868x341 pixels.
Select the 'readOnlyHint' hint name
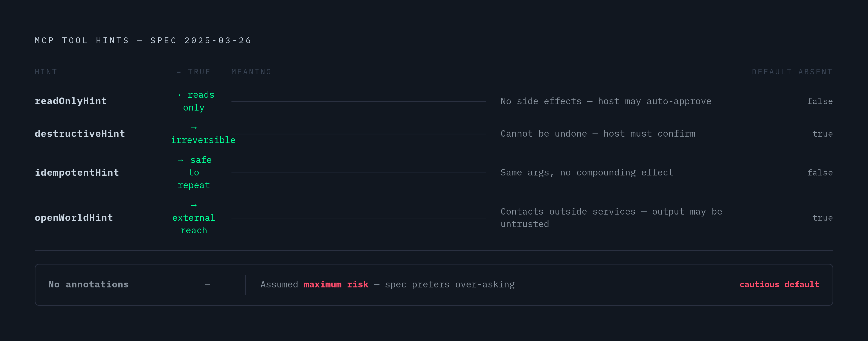click(x=71, y=101)
